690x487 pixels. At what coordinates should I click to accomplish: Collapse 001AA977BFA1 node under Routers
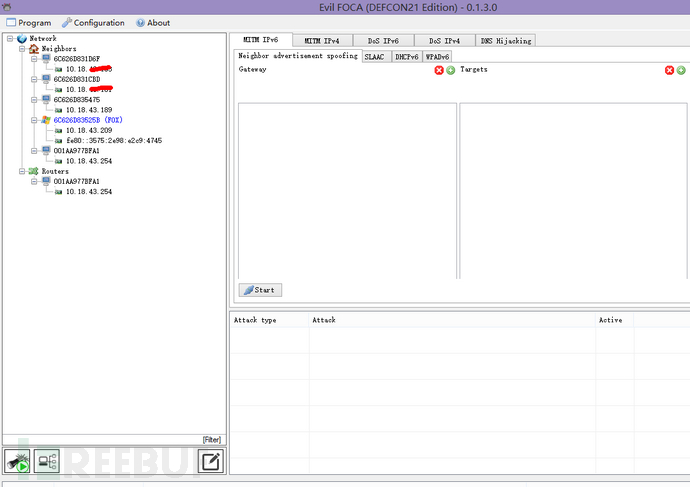point(34,181)
